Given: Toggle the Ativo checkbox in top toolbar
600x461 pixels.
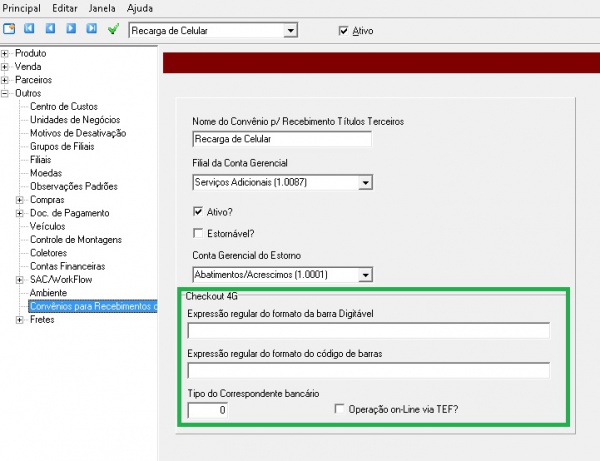Looking at the screenshot, I should pyautogui.click(x=345, y=31).
